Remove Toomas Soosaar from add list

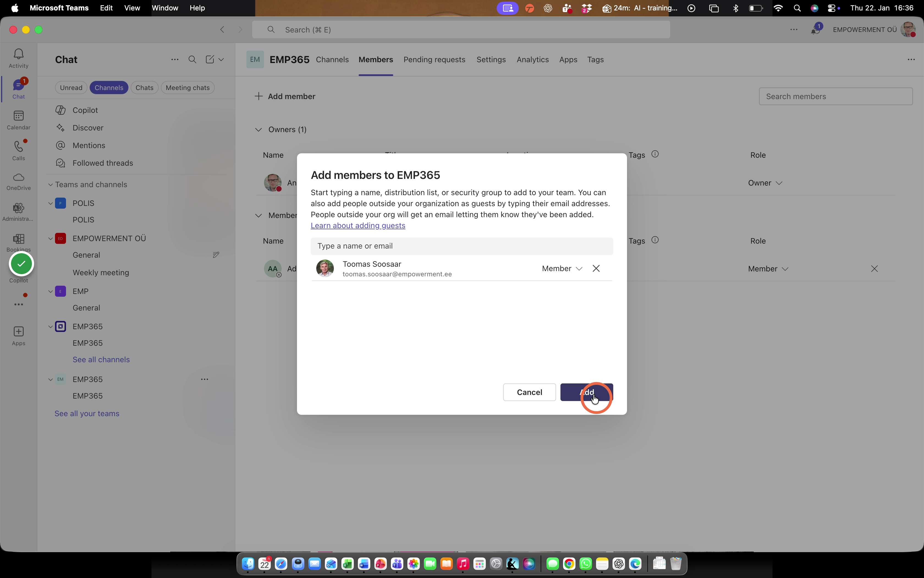click(596, 268)
